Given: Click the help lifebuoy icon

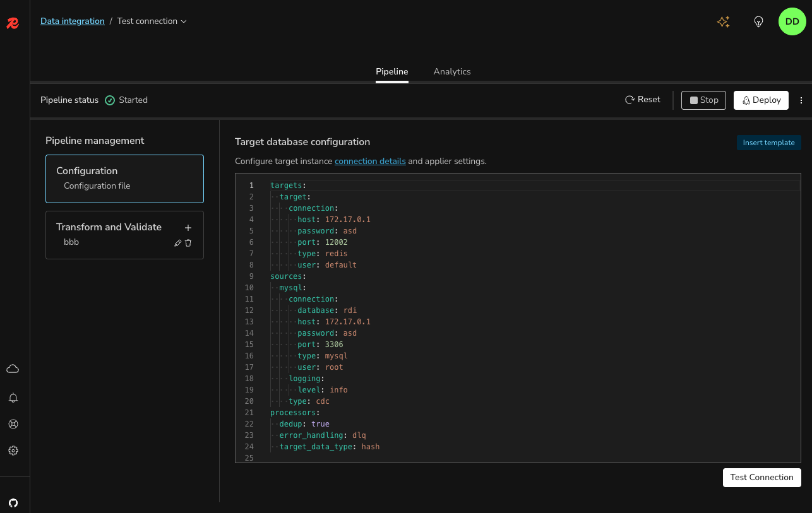Looking at the screenshot, I should (13, 424).
